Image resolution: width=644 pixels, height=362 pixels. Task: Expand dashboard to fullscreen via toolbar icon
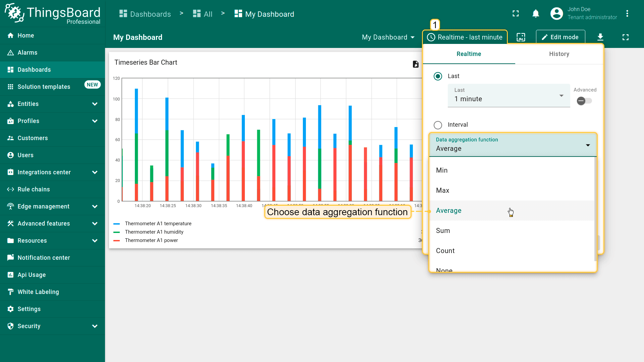626,37
